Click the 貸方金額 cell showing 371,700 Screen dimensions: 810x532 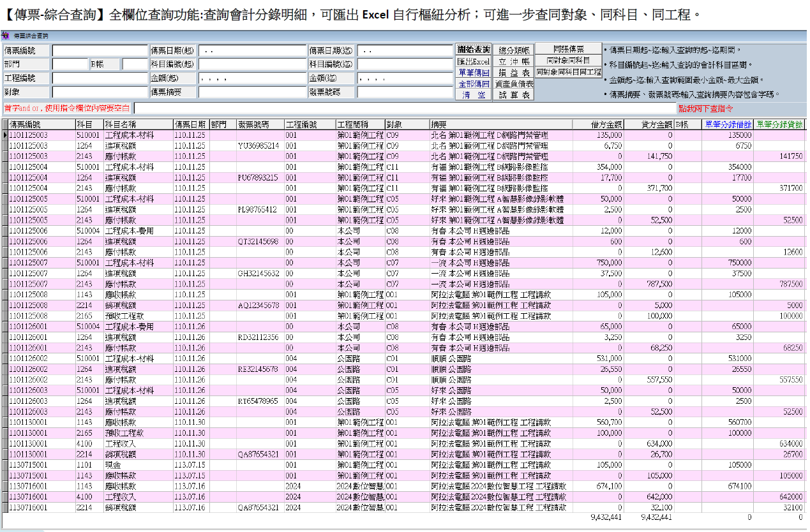[648, 188]
